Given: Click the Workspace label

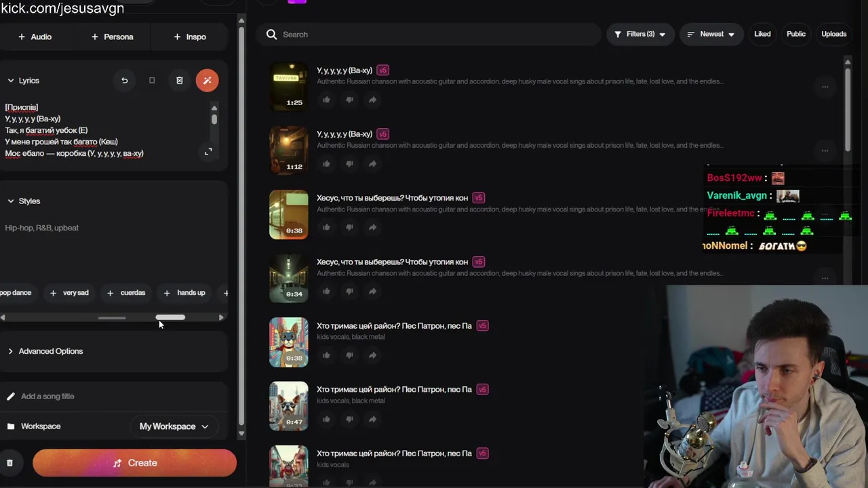Looking at the screenshot, I should click(x=41, y=426).
